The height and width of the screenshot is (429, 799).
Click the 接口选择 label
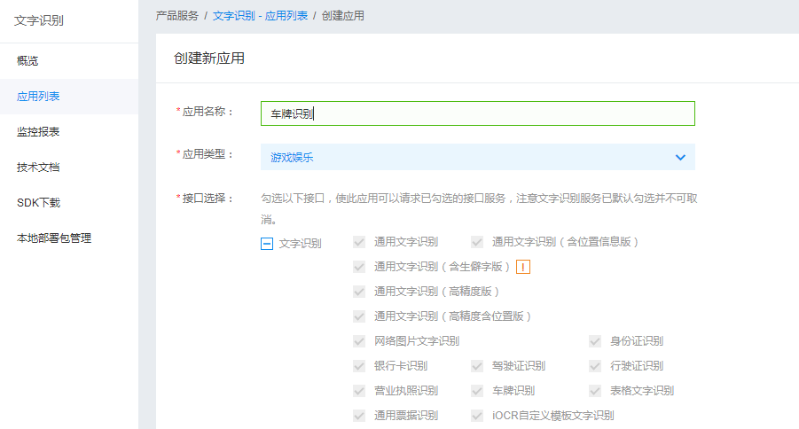(x=204, y=198)
